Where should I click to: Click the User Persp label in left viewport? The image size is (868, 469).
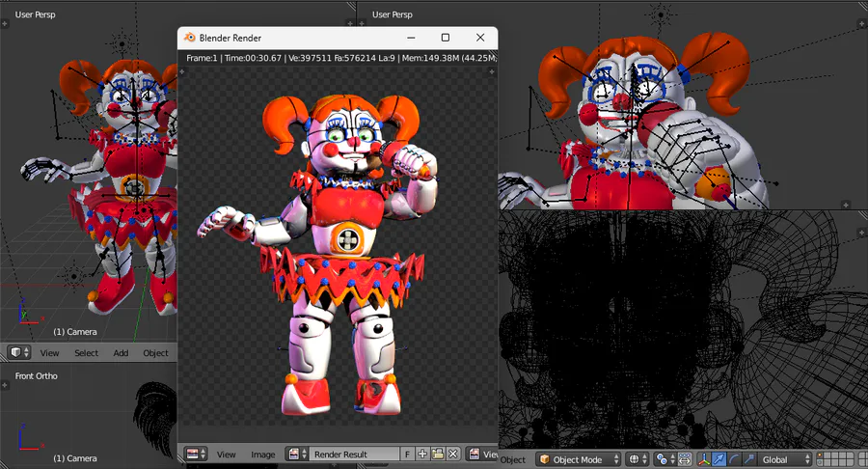coord(35,14)
